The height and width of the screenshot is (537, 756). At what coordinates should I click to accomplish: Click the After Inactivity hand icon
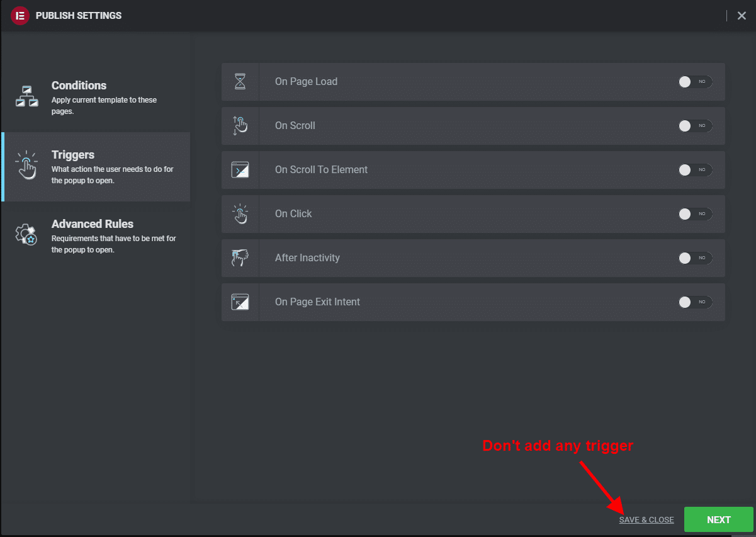(240, 258)
